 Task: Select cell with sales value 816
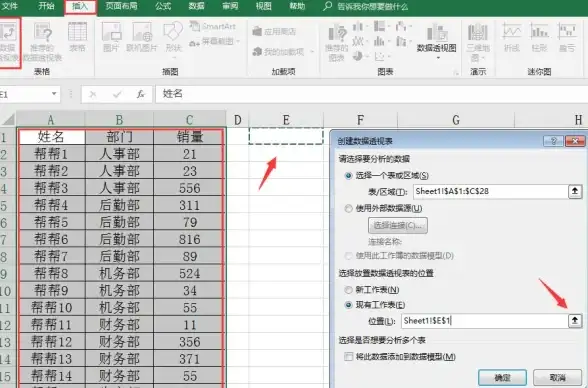click(x=189, y=239)
